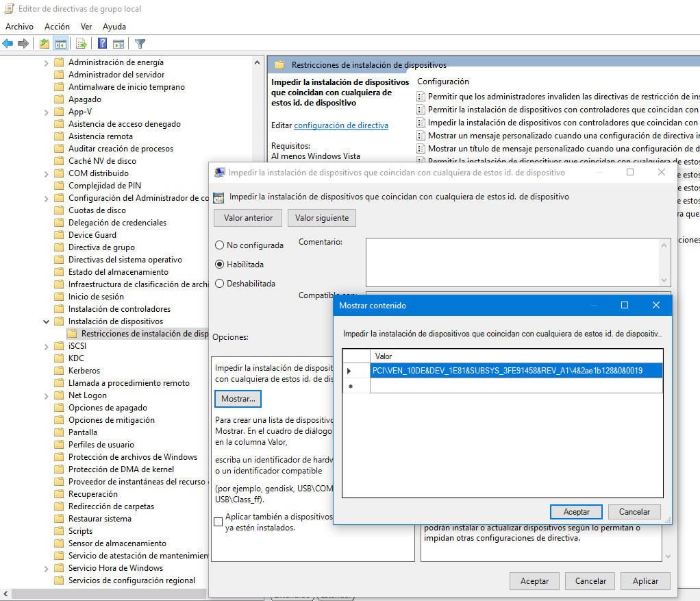Open 'Permitir la instalación de dispositivos con controladores' policy
The image size is (700, 601).
(562, 110)
